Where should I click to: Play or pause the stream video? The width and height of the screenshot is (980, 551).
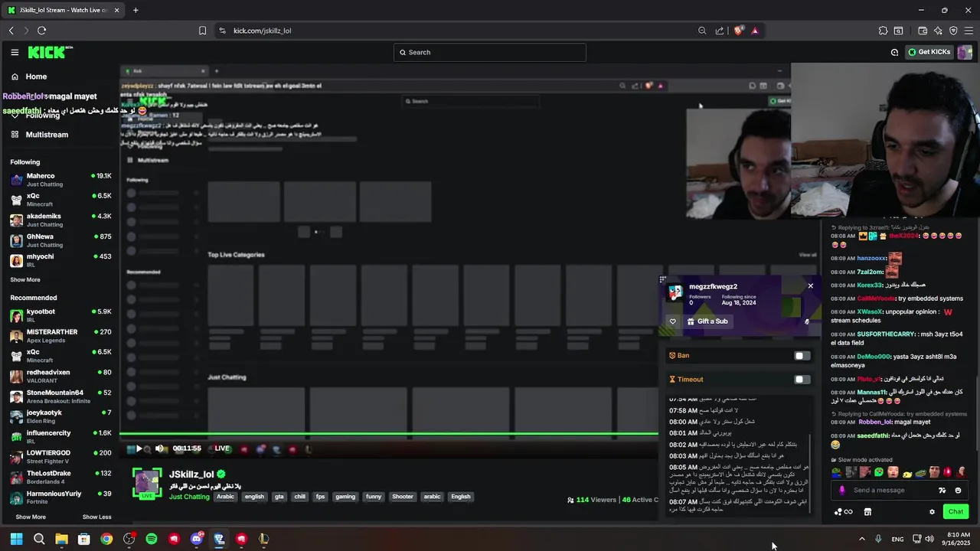(139, 449)
